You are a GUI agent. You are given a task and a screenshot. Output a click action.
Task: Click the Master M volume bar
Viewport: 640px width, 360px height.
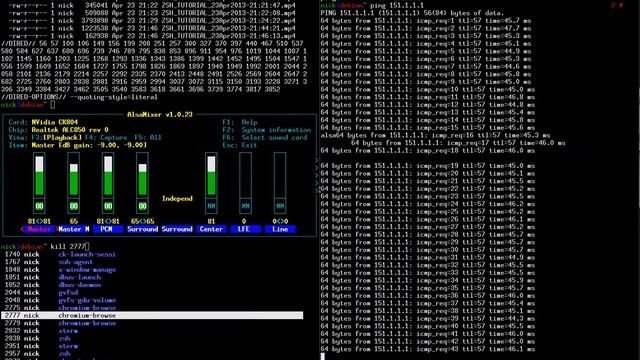(x=73, y=176)
